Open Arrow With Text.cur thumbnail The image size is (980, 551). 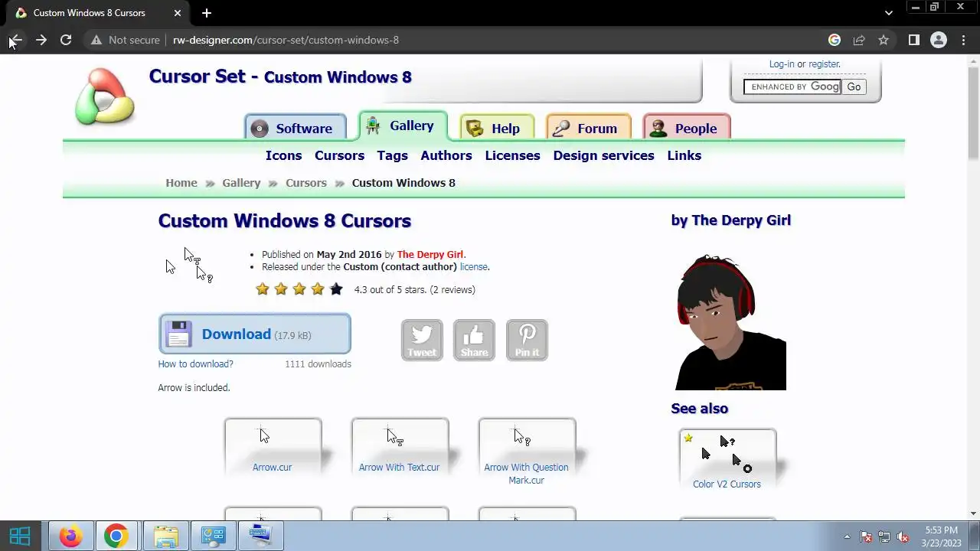[x=400, y=448]
